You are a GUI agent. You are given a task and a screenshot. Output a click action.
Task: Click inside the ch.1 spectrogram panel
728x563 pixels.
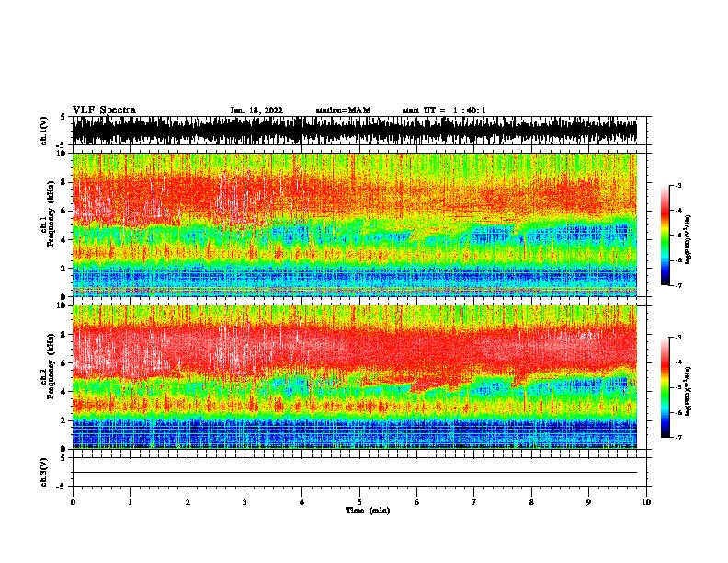355,224
